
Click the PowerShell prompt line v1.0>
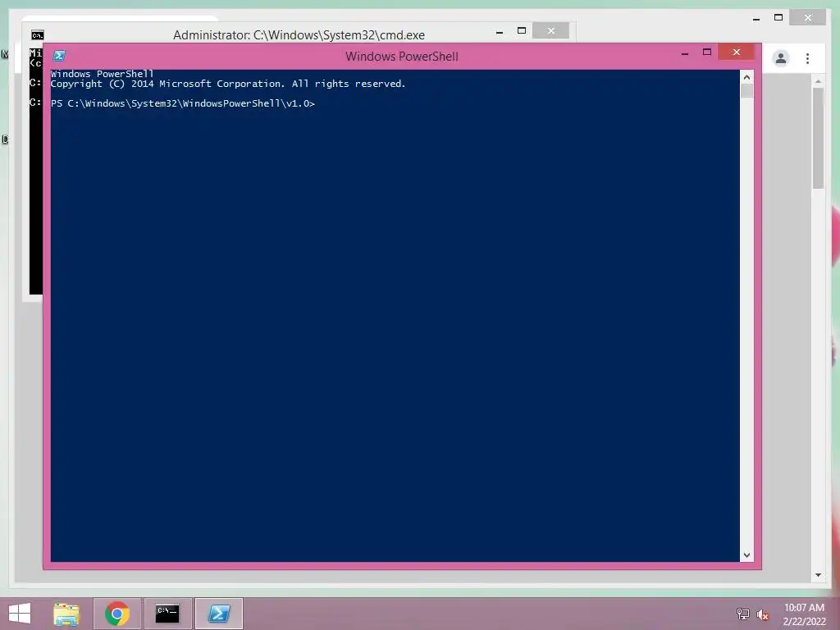[183, 103]
